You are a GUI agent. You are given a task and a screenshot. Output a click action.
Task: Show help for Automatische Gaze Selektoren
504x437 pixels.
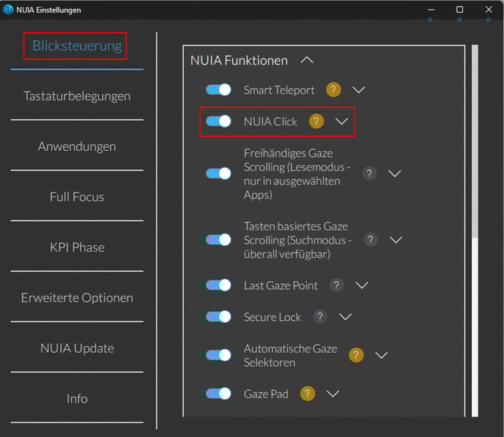(356, 355)
